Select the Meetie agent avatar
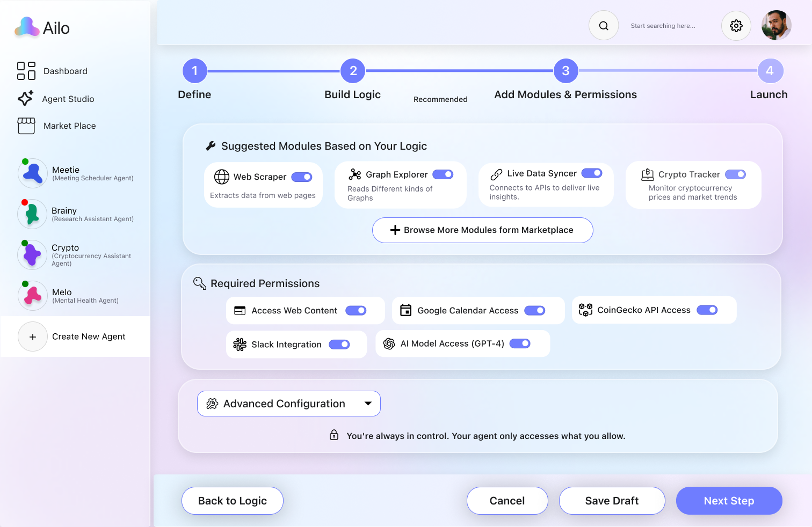Screen dimensions: 812x527 (33, 173)
